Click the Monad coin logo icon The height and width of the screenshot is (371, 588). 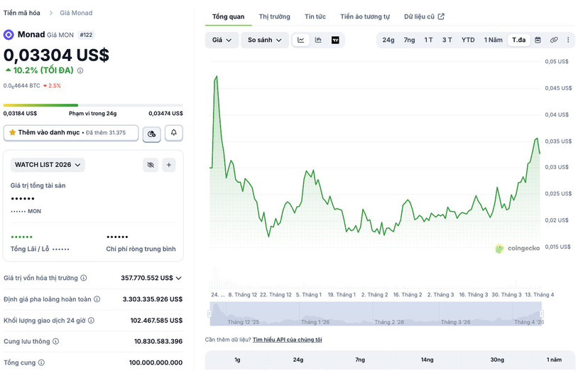[x=9, y=35]
